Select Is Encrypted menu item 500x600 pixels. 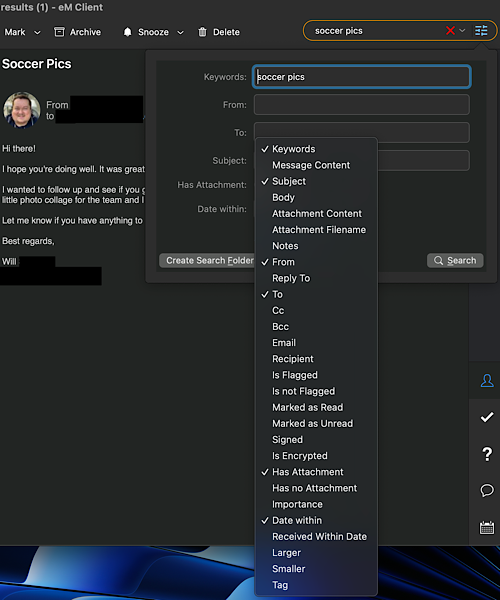[316, 456]
